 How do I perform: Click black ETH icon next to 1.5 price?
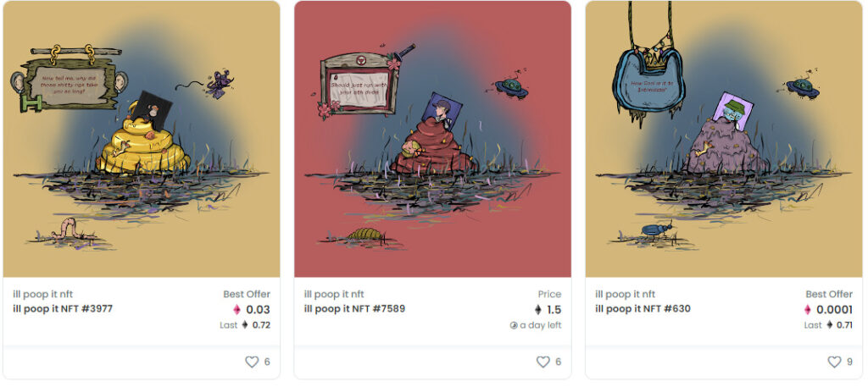point(537,310)
